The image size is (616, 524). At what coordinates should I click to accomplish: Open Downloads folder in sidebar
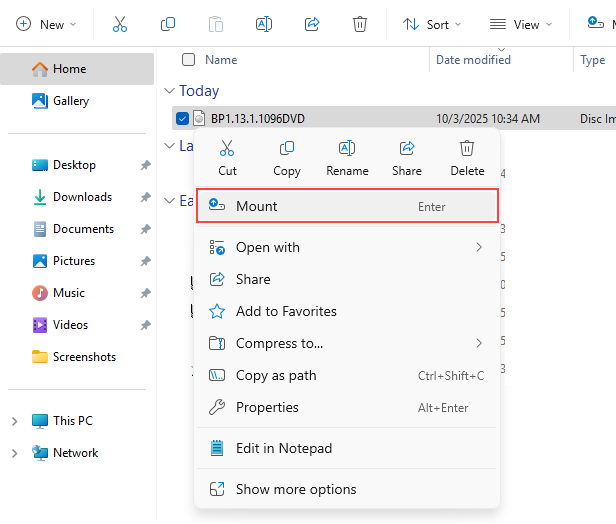[x=82, y=197]
